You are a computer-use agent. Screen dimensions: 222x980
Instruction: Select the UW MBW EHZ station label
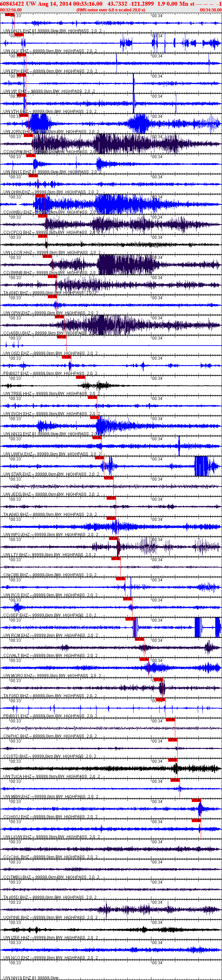point(51,797)
